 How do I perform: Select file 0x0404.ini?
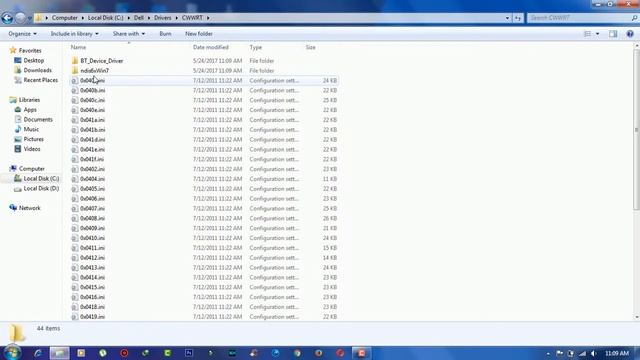click(92, 179)
